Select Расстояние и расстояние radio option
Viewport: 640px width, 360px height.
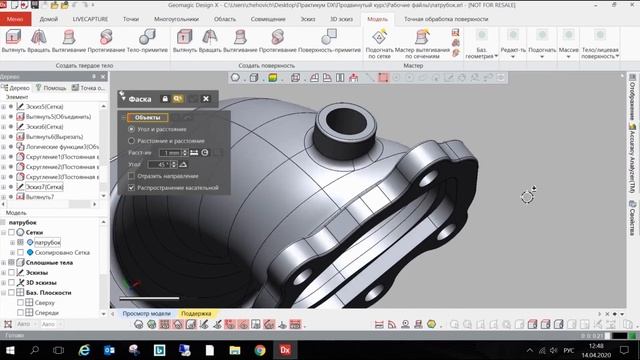point(131,141)
